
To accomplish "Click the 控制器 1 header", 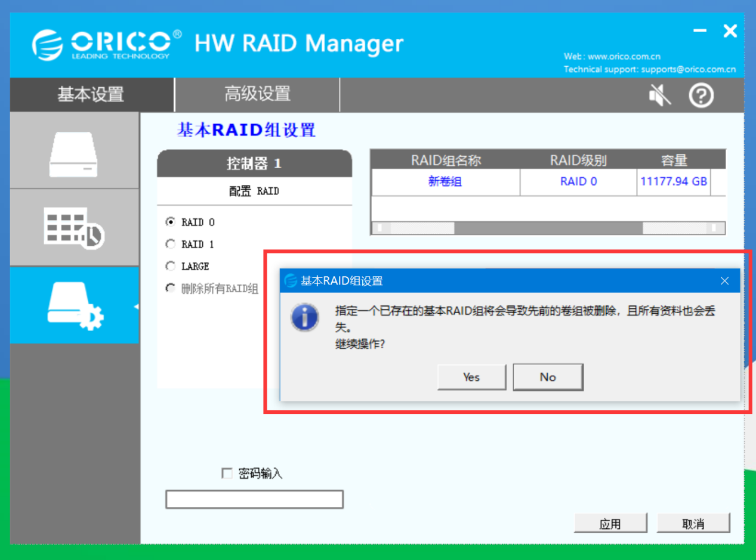I will [x=254, y=163].
